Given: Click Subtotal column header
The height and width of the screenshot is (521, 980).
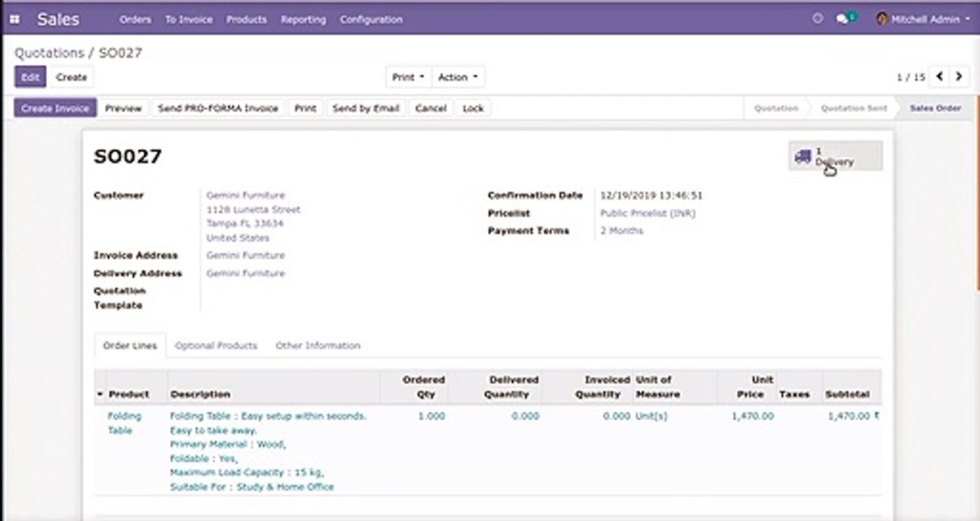Looking at the screenshot, I should pyautogui.click(x=848, y=394).
